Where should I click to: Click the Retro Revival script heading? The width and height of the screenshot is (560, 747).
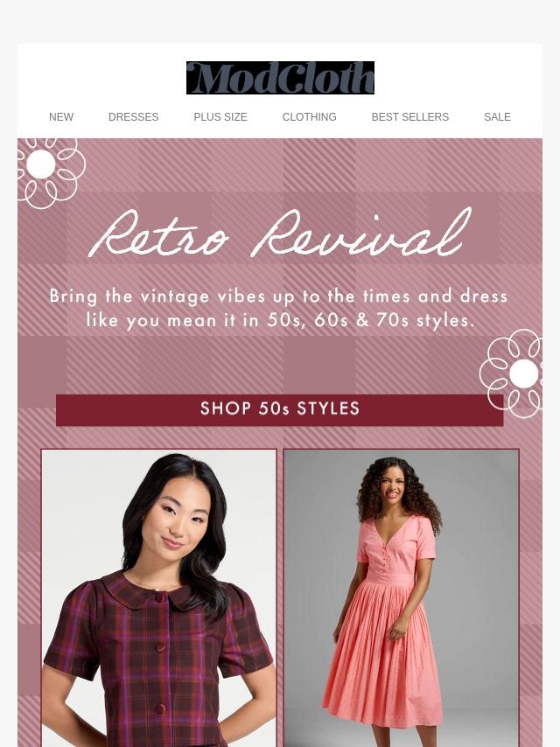pos(280,234)
